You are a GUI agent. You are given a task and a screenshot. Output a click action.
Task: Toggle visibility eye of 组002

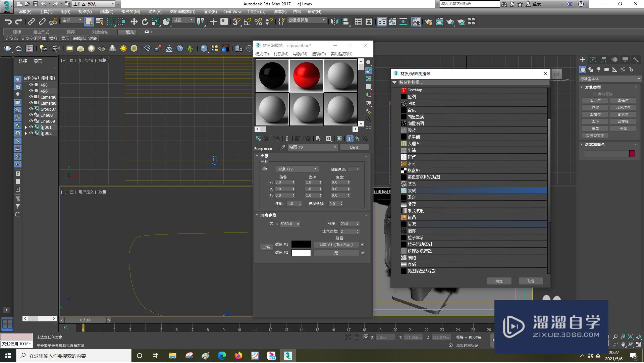31,133
